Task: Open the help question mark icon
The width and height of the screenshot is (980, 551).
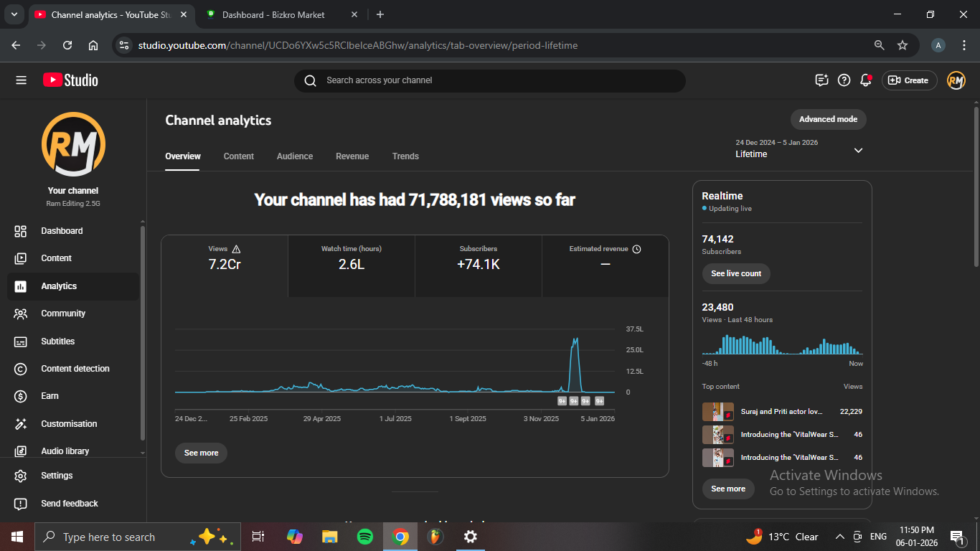Action: pos(844,80)
